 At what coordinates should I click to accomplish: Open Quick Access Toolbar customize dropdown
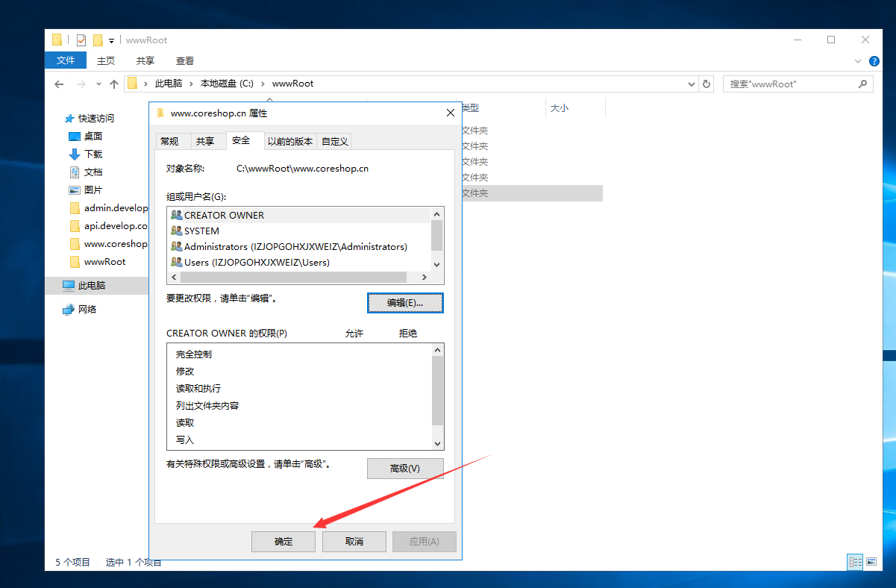[112, 40]
